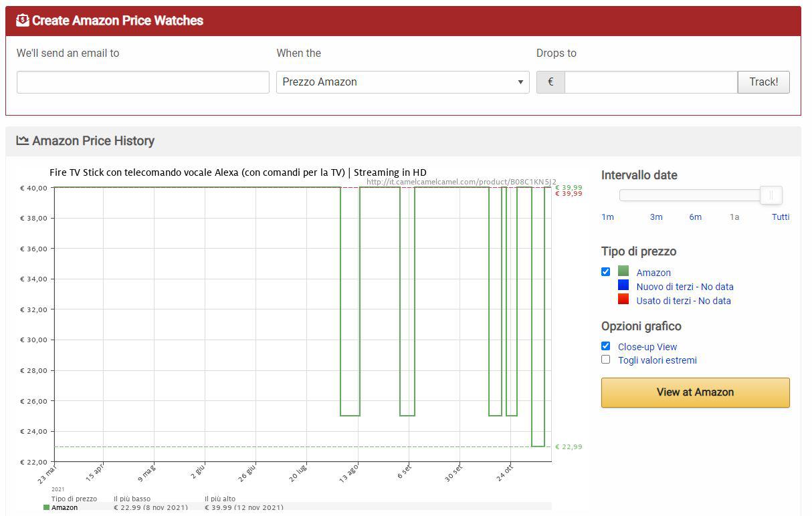The height and width of the screenshot is (516, 812).
Task: Enable the Togli valori estremi checkbox
Action: [x=605, y=359]
